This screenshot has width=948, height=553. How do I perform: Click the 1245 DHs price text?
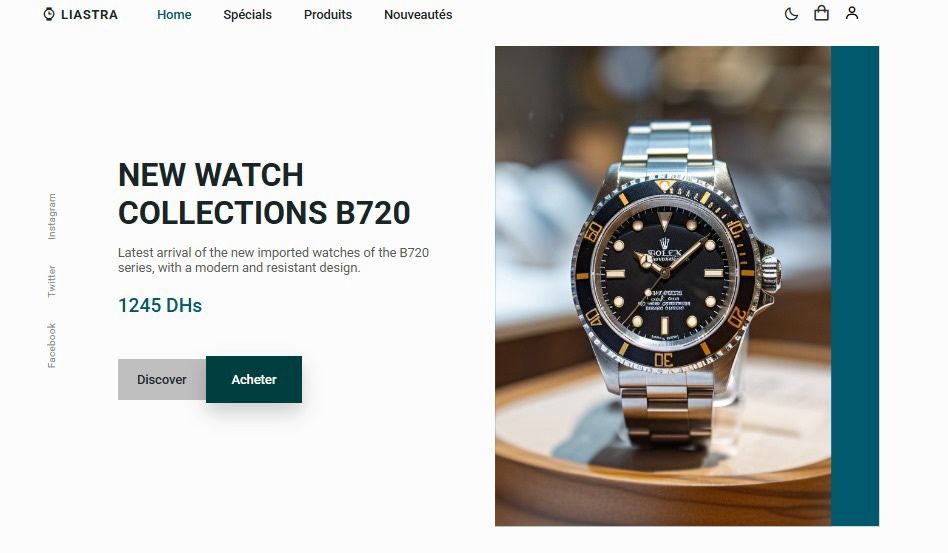pyautogui.click(x=160, y=306)
